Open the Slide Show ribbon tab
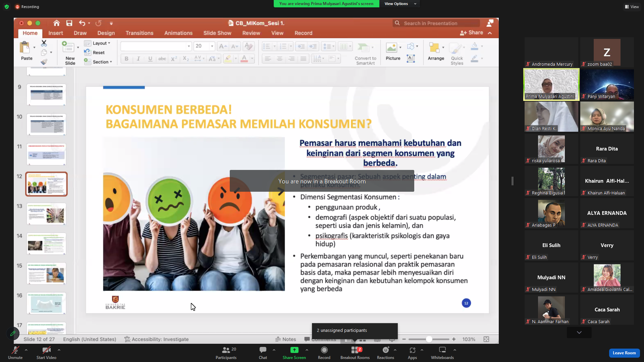644x362 pixels. (x=217, y=33)
